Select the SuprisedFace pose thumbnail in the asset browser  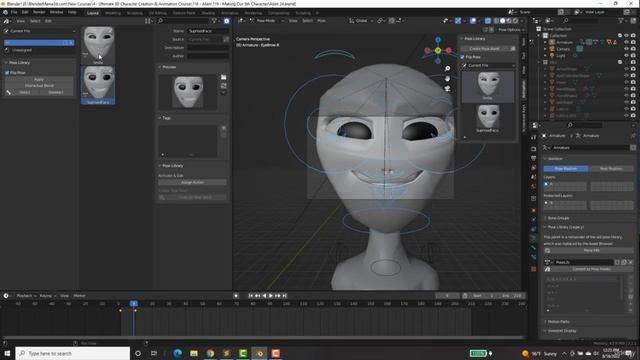pos(98,85)
